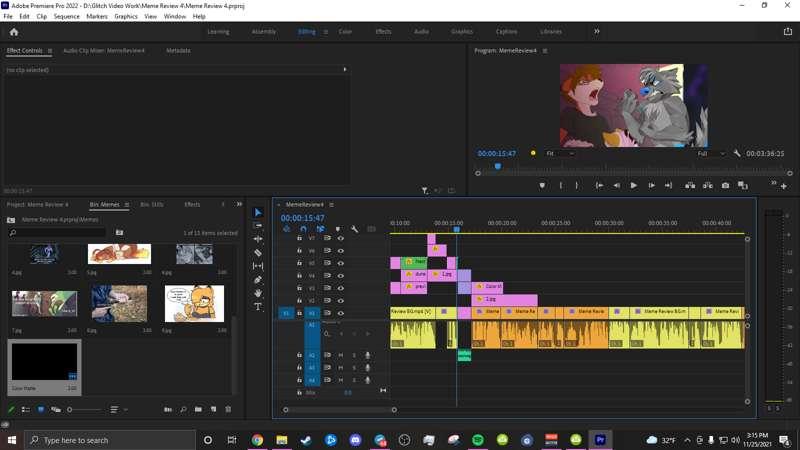Select the Type tool
The width and height of the screenshot is (800, 450).
[258, 306]
